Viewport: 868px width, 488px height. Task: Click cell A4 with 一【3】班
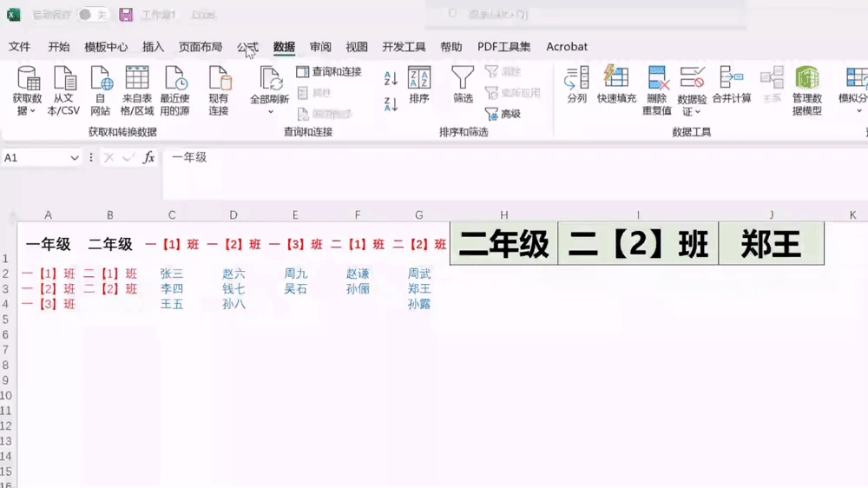tap(48, 304)
